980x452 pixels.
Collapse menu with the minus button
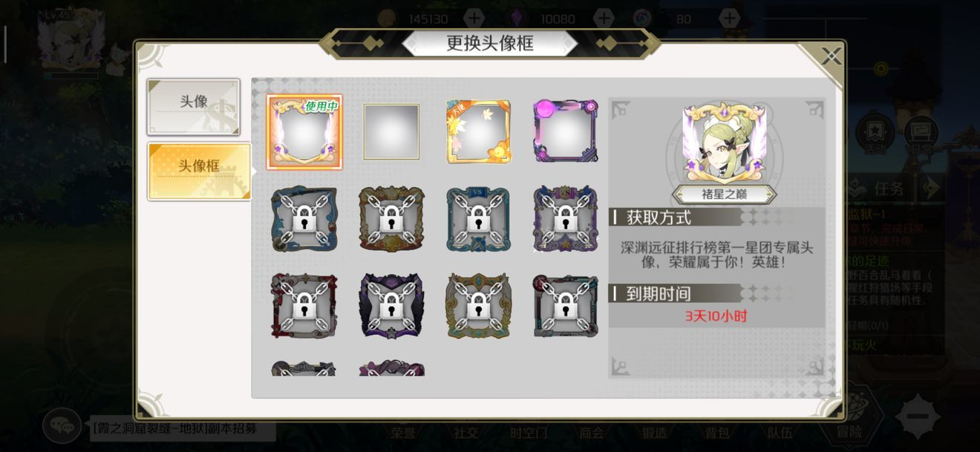point(918,416)
